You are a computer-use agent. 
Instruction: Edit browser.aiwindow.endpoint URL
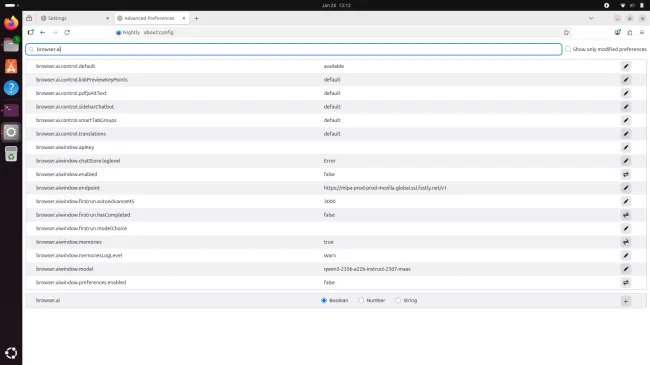[626, 188]
